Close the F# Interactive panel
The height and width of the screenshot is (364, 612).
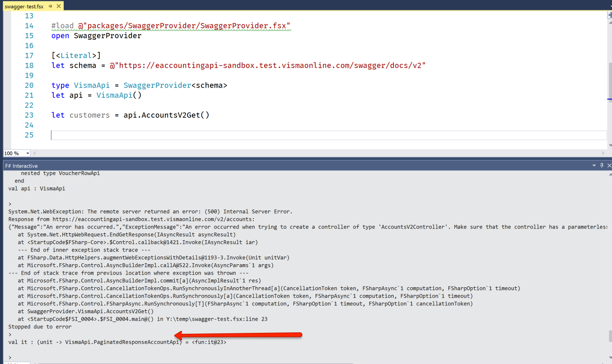click(x=608, y=165)
